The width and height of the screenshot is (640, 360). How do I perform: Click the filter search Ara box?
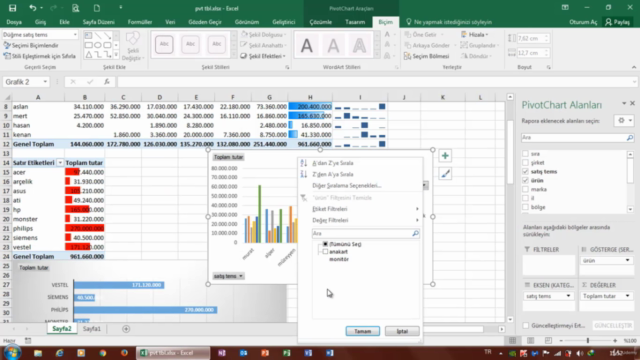click(x=362, y=233)
